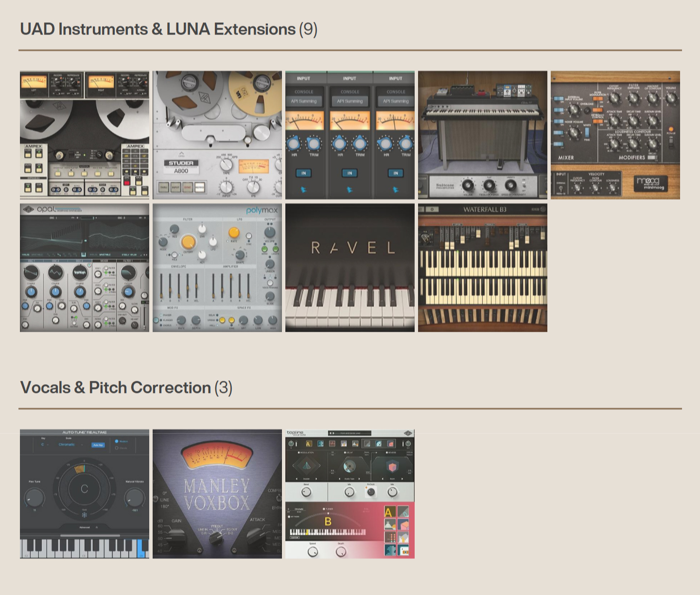Select the Classic mode radio button in Auto-Tune
700x595 pixels.
tap(116, 448)
